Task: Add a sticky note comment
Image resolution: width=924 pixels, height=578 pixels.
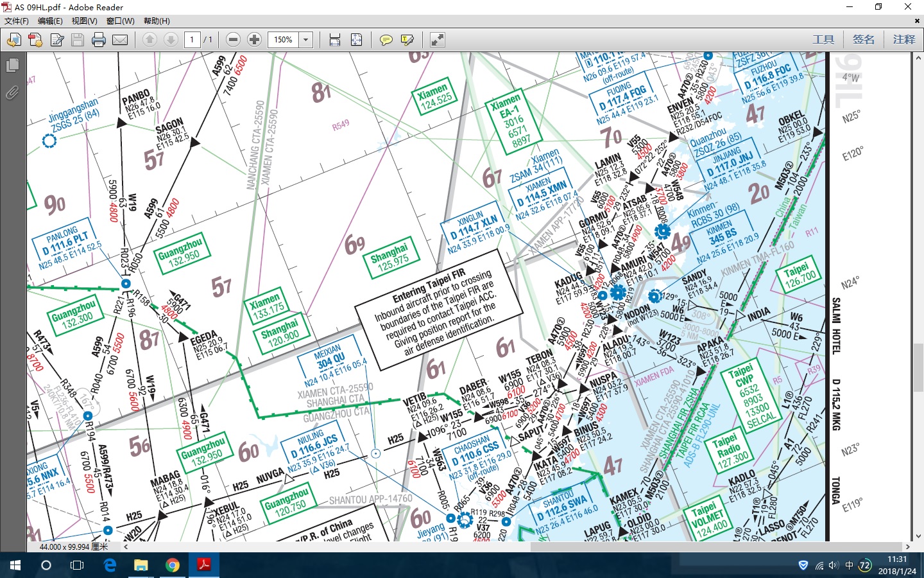Action: point(386,40)
